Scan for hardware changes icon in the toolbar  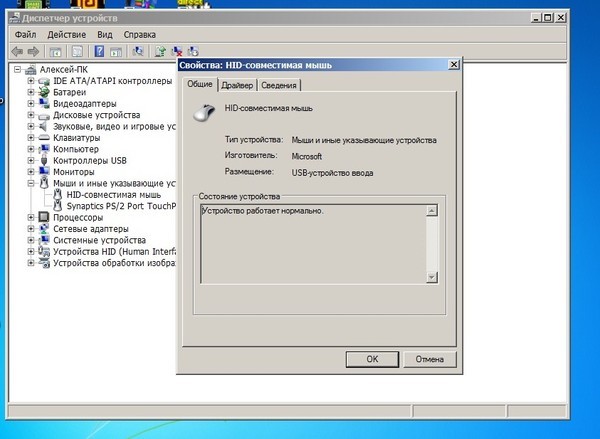click(138, 51)
